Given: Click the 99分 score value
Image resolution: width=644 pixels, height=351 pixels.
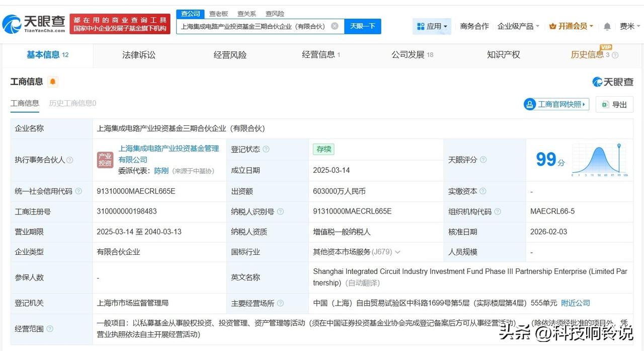Looking at the screenshot, I should click(550, 160).
